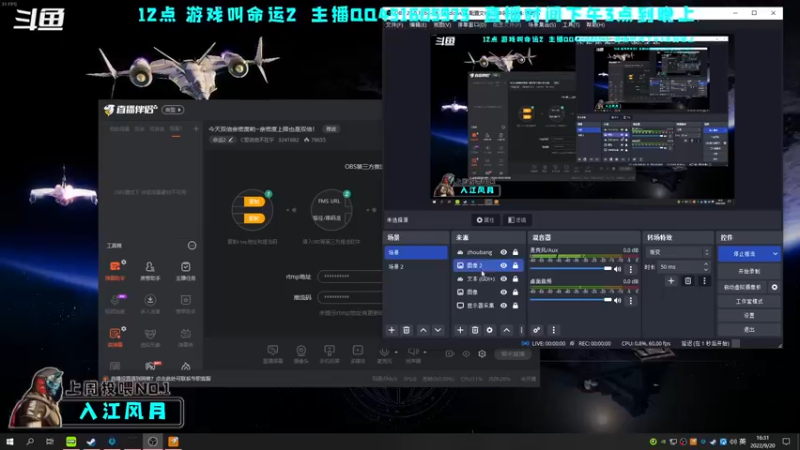Open transition three-dot options menu
Image resolution: width=800 pixels, height=450 pixels.
(705, 281)
